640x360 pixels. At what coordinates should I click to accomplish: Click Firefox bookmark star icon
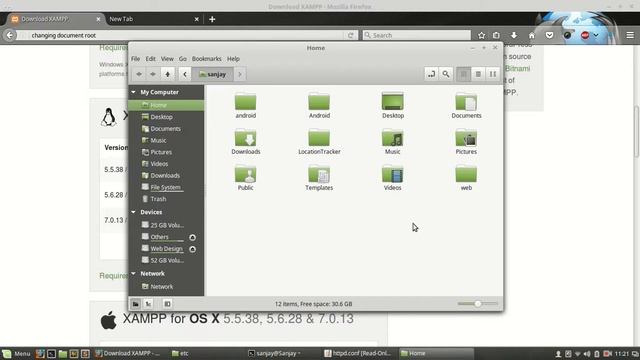tap(482, 35)
